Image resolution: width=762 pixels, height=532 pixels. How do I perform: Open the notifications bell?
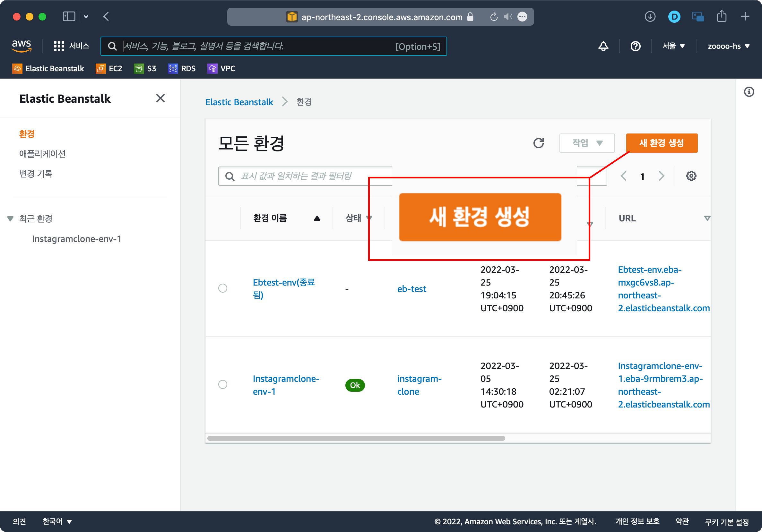[x=603, y=46]
